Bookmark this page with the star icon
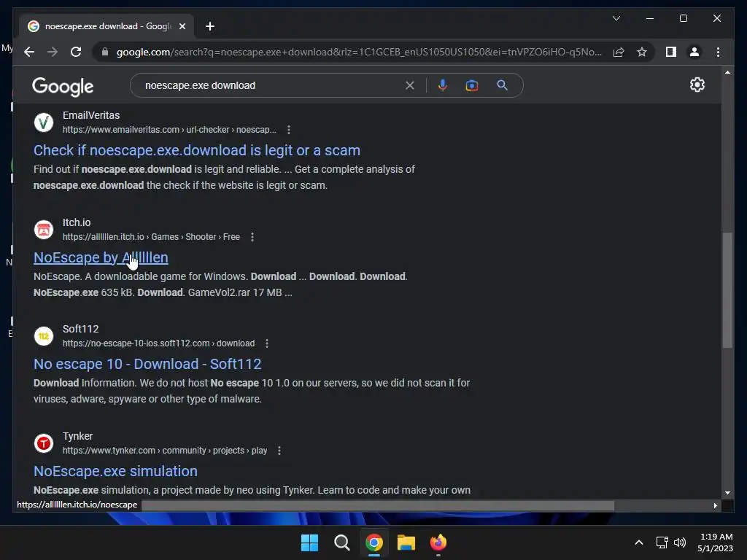 coord(642,52)
